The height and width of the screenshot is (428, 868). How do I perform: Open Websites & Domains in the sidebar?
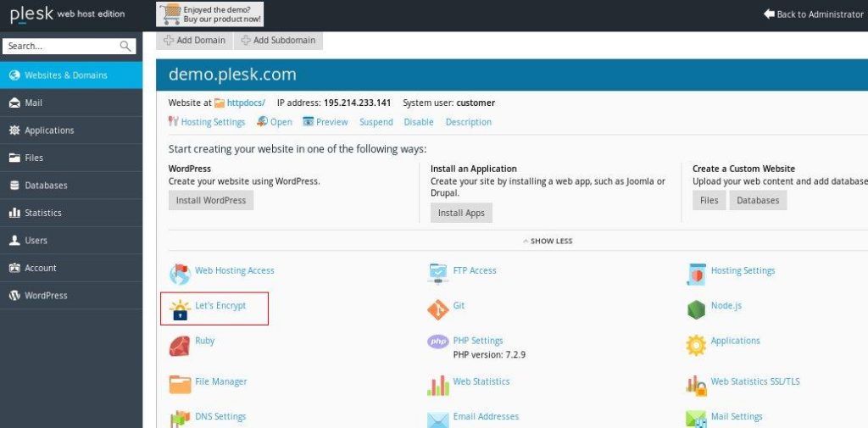coord(71,75)
